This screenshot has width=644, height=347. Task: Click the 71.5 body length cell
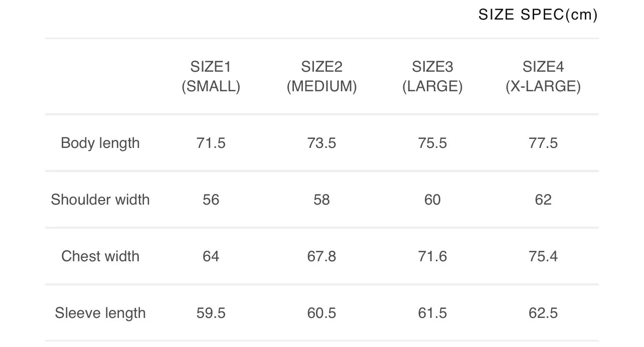[x=211, y=143]
